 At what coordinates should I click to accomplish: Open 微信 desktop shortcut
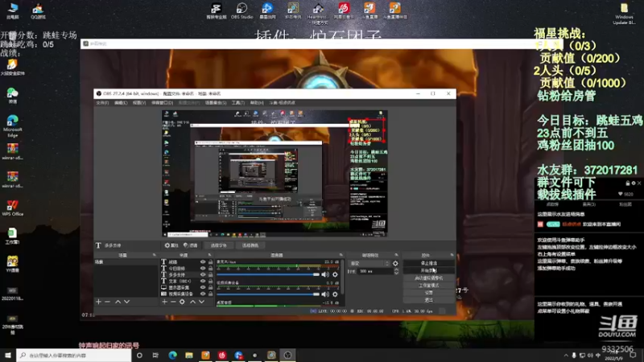tap(12, 96)
